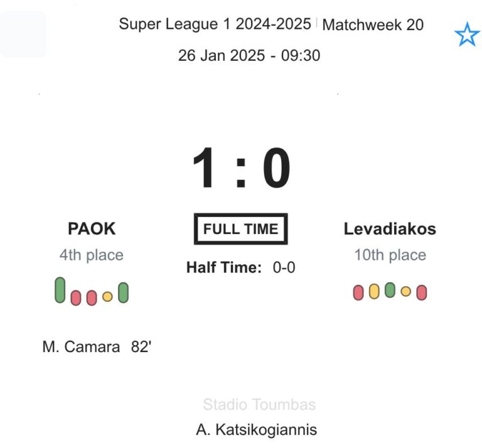Click PAOK's small yellow form dot

(107, 296)
